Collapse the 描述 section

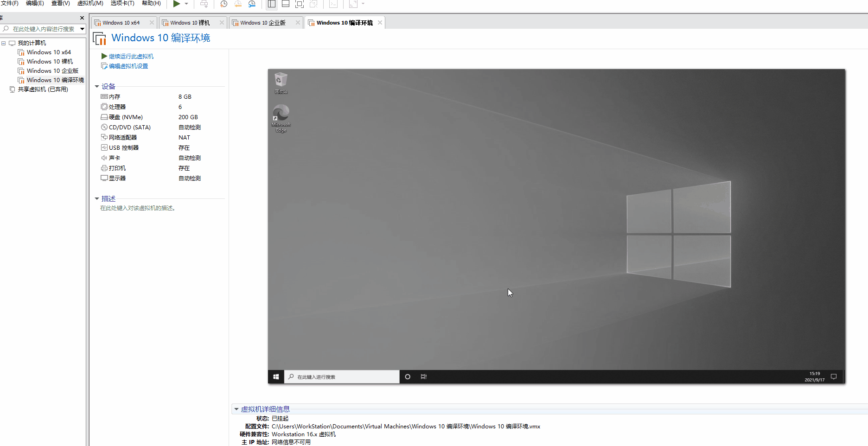click(x=97, y=199)
